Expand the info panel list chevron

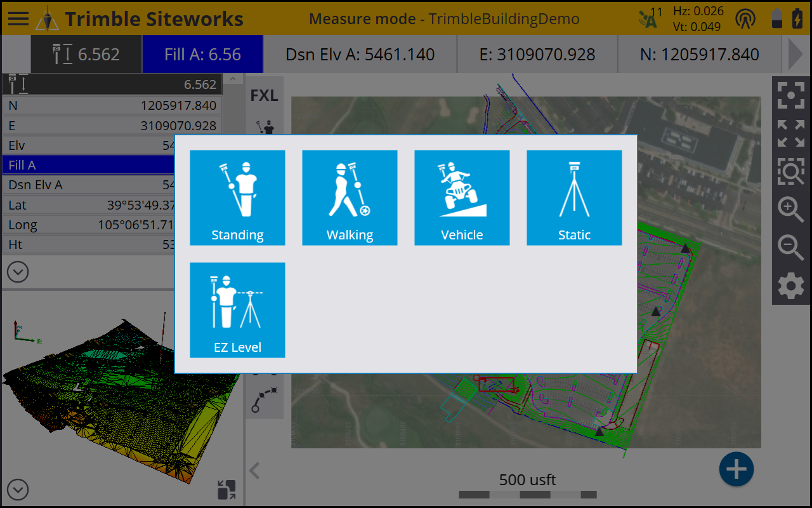click(18, 272)
